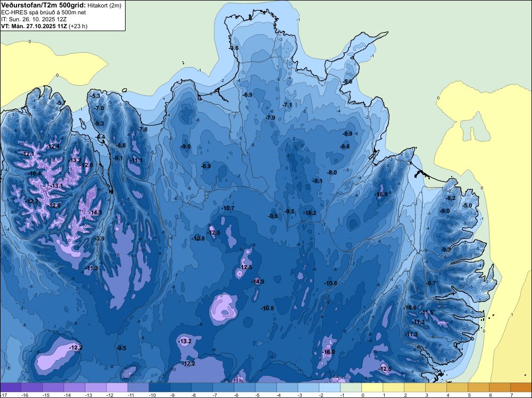Click the 'VT: Mán. 27.10.2025 11Z' valid time
The width and height of the screenshot is (532, 398).
point(34,26)
